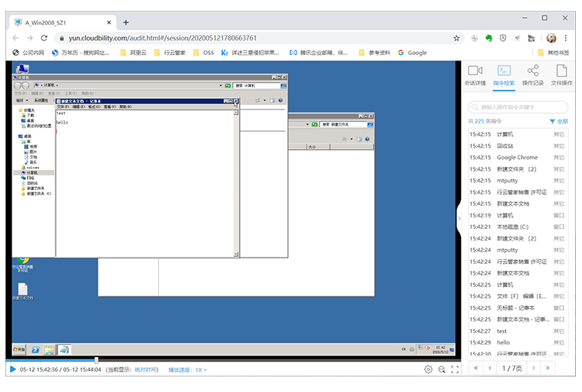
Task: Open playback settings gear icon
Action: pos(428,370)
